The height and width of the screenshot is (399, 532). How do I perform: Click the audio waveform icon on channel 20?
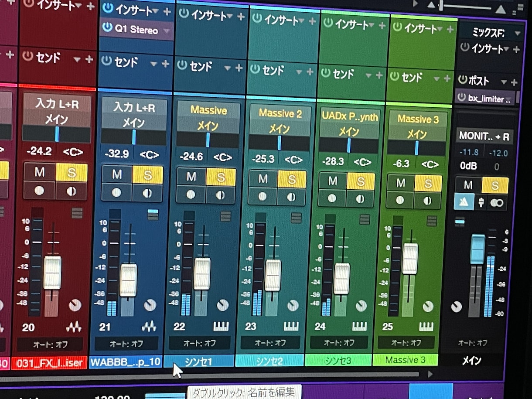(74, 327)
